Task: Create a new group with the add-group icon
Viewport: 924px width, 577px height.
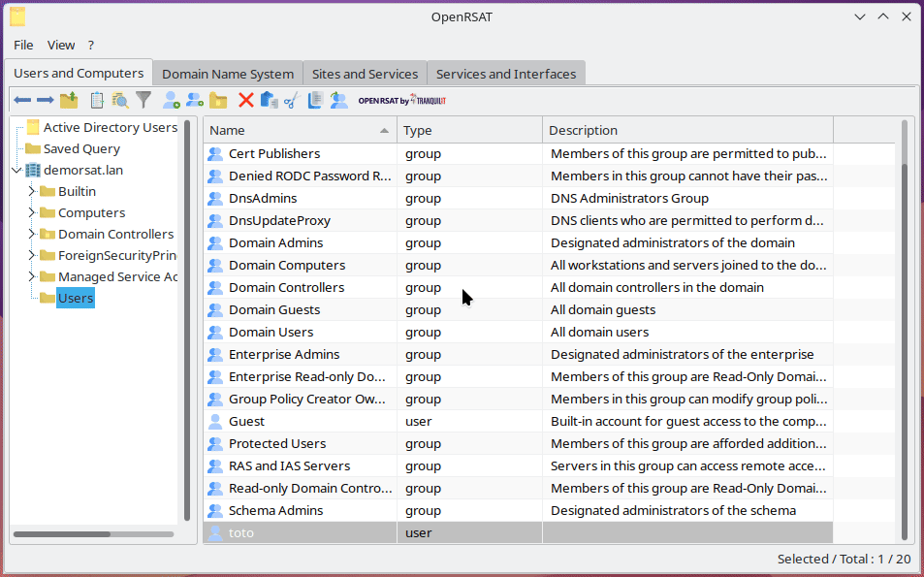Action: (x=195, y=99)
